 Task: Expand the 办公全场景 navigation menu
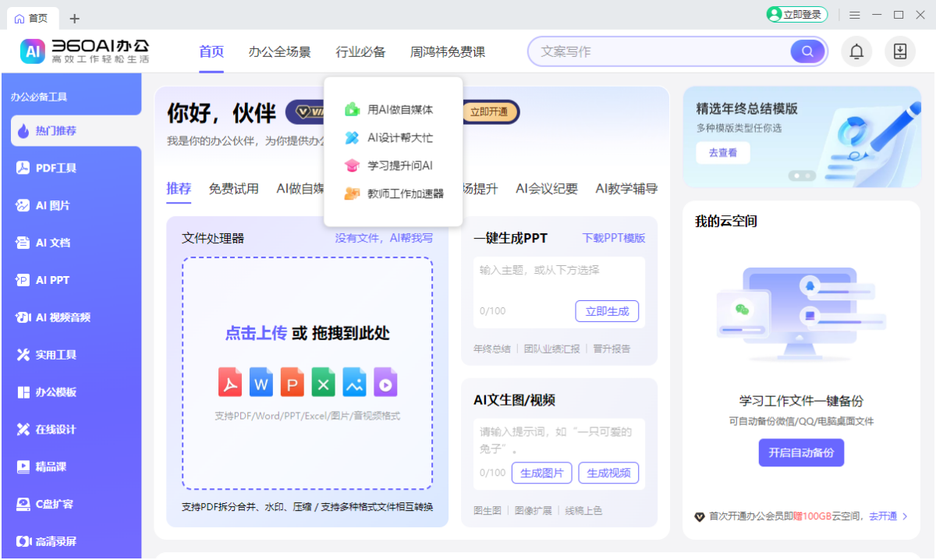click(x=279, y=52)
